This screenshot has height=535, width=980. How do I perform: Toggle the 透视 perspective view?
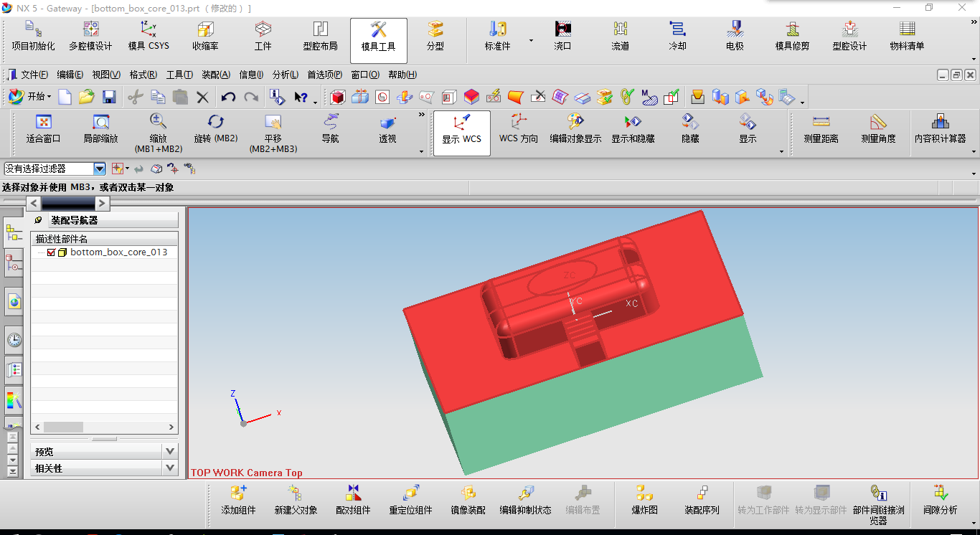point(387,123)
